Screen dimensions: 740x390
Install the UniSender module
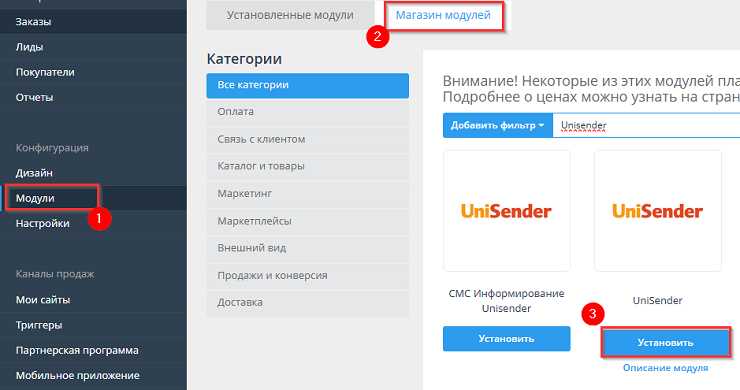[x=665, y=343]
